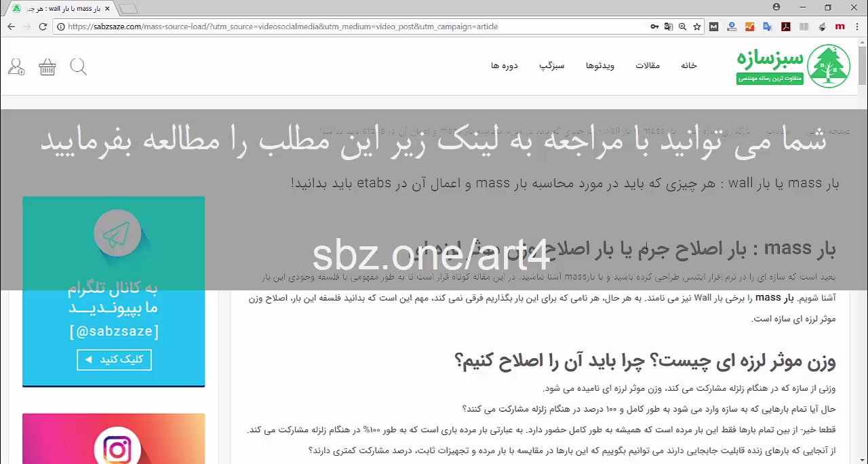
Task: View site information icon in address bar
Action: tap(61, 26)
